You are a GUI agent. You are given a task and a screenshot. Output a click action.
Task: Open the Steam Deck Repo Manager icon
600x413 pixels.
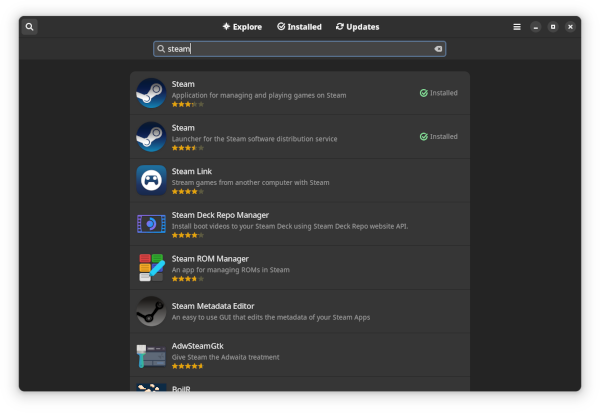tap(151, 224)
